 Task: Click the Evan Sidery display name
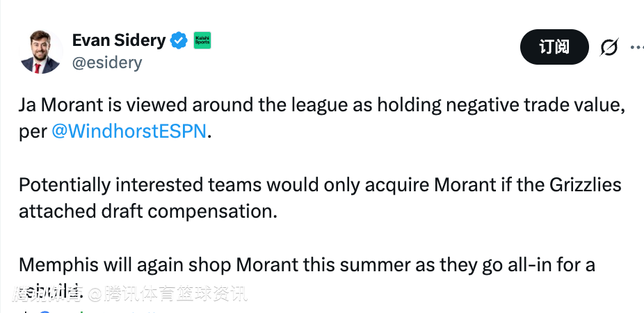pos(119,40)
